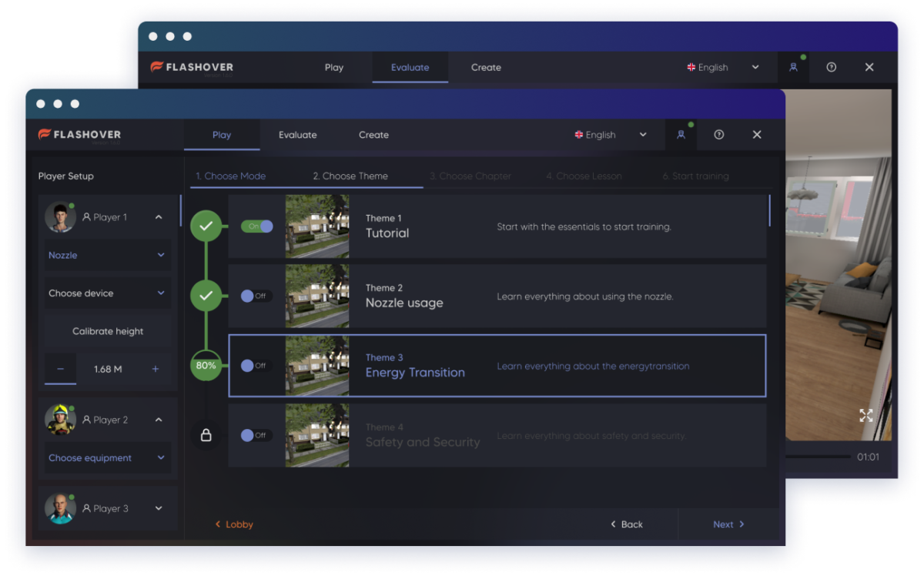
Task: Switch to the Evaluate tab in front window
Action: click(x=297, y=135)
